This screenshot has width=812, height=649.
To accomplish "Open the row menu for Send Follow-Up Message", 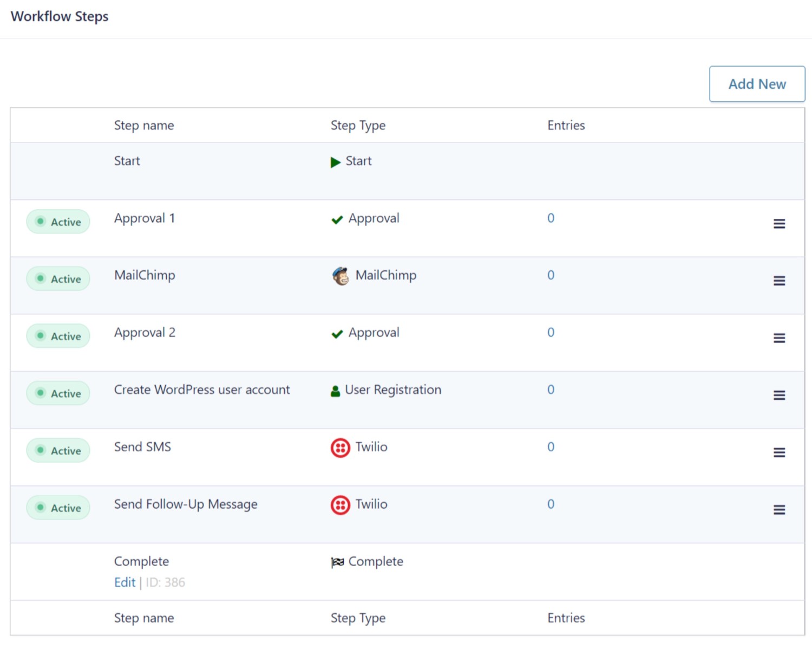I will 778,509.
